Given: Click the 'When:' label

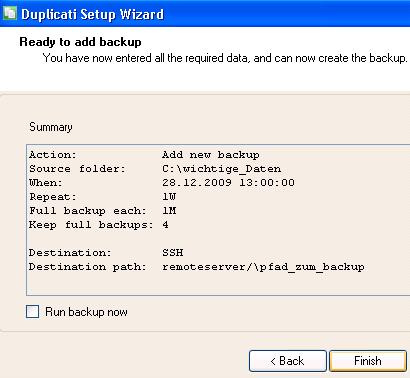Looking at the screenshot, I should tap(46, 183).
